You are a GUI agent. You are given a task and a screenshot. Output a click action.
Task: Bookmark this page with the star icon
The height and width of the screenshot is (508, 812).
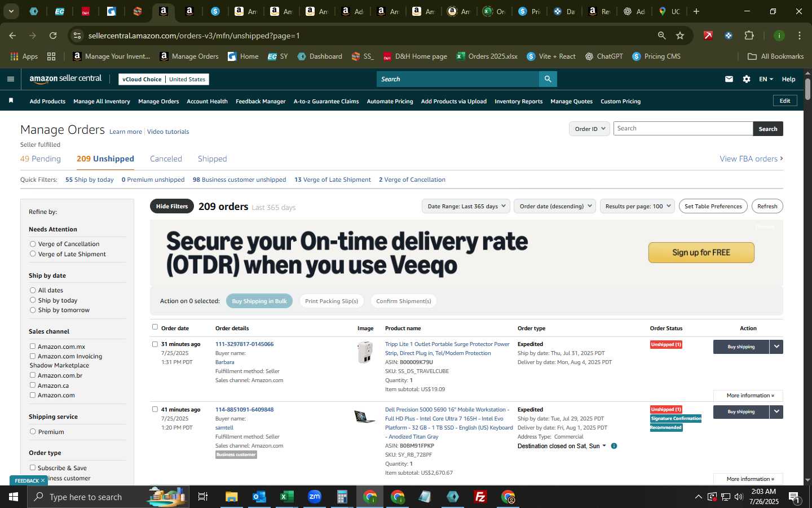[680, 36]
